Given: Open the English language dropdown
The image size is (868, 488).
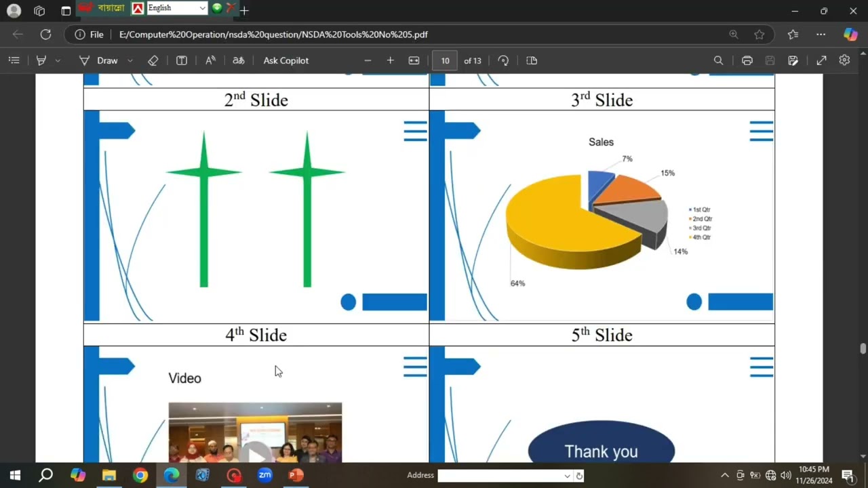Looking at the screenshot, I should (176, 8).
